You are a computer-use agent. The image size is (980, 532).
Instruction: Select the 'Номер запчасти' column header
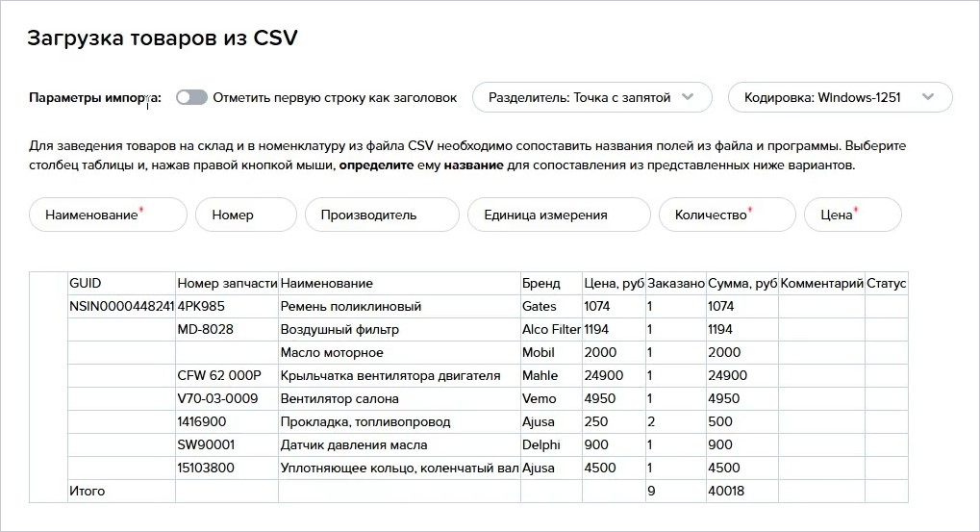[227, 283]
